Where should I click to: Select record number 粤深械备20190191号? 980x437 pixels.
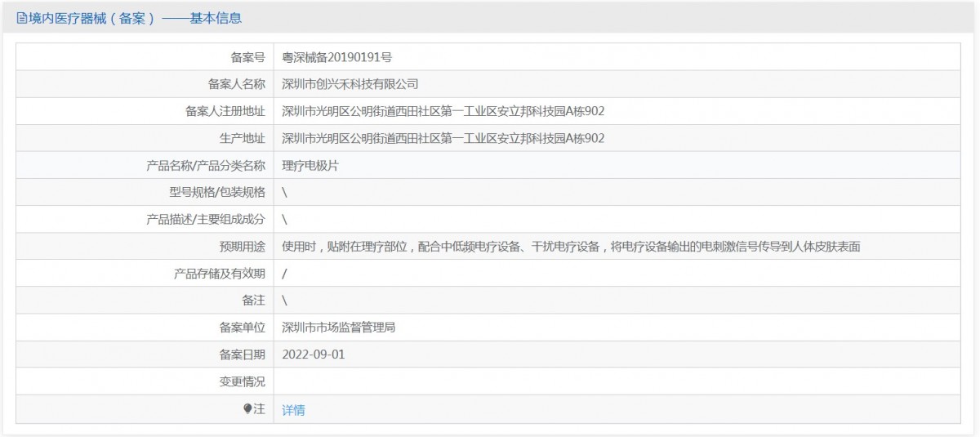336,57
